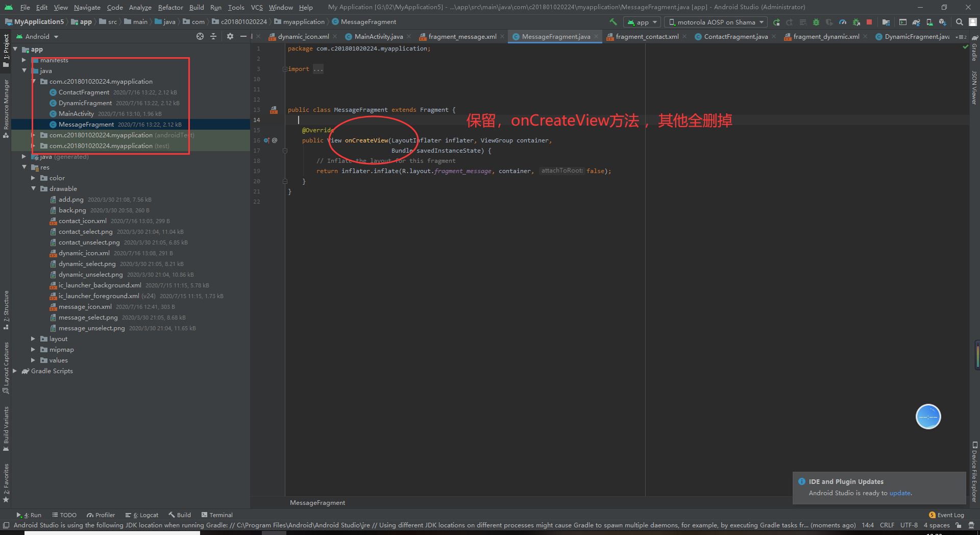Click the update link in notification
The image size is (980, 535).
coord(900,493)
